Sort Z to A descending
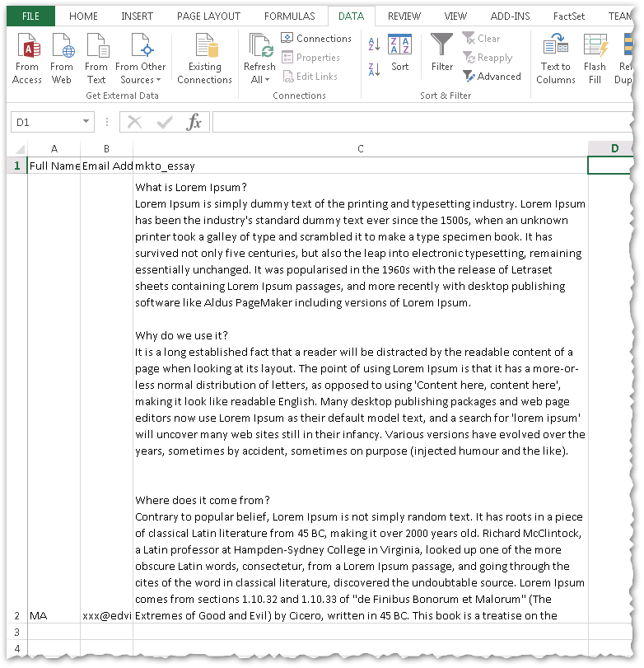Viewport: 644px width, 668px height. click(x=374, y=69)
